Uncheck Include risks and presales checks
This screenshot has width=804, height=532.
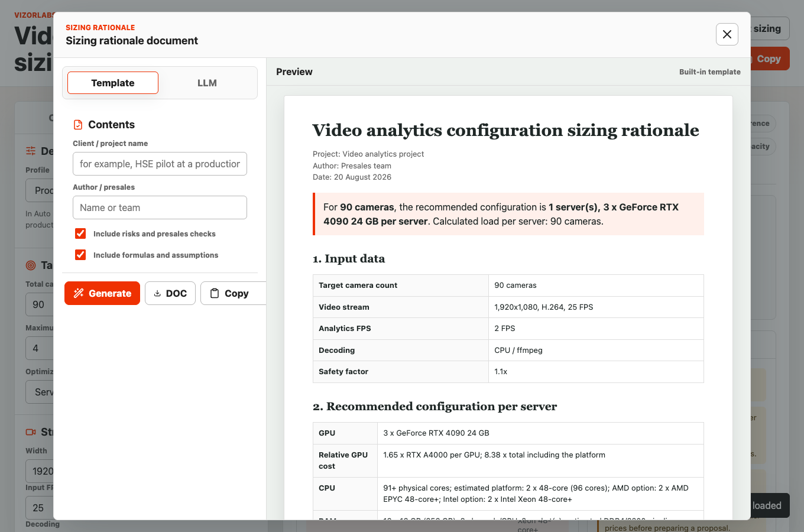80,233
